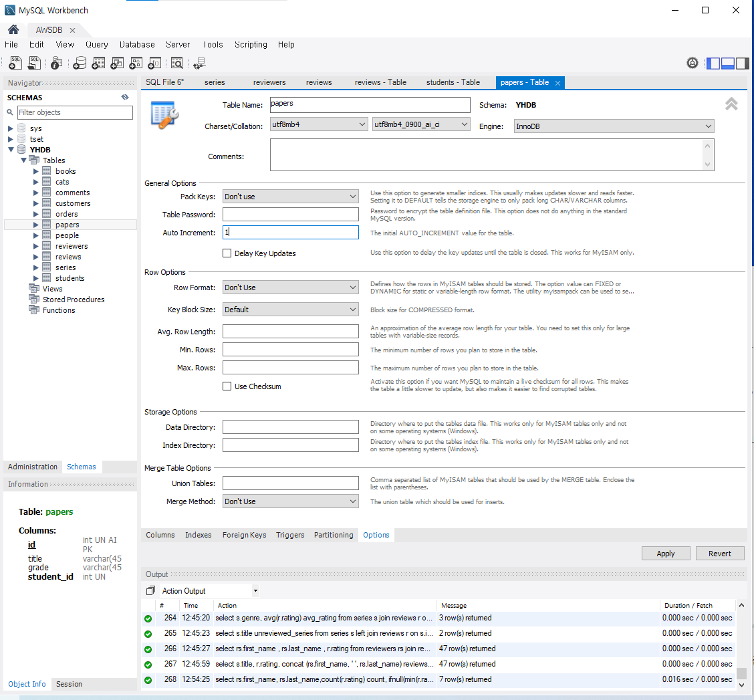Open the Merge Method dropdown
The width and height of the screenshot is (754, 700).
click(291, 501)
